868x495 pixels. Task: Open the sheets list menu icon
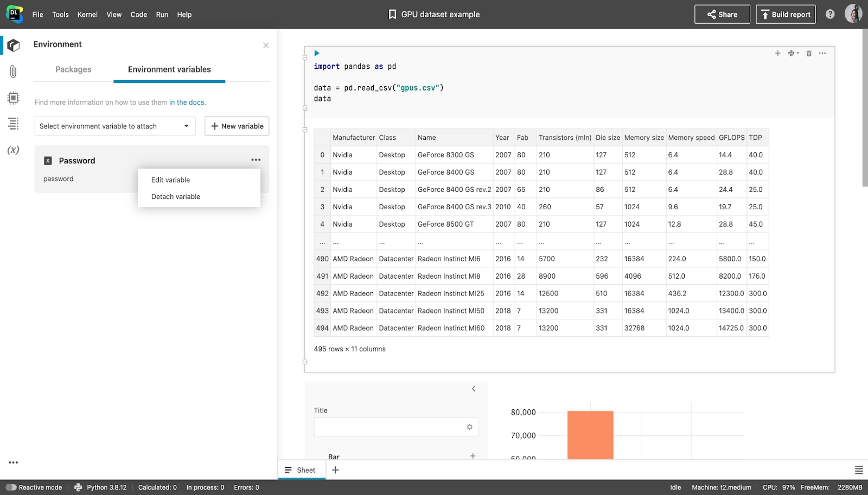(859, 470)
